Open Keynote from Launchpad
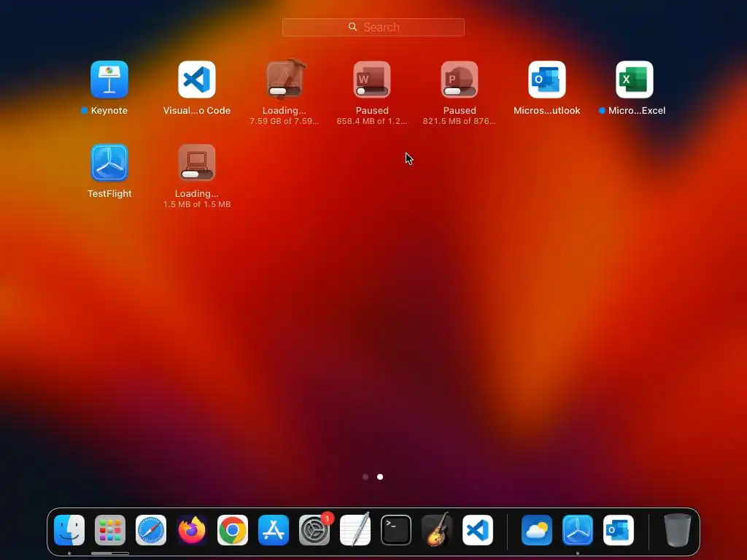The width and height of the screenshot is (747, 560). pos(109,79)
